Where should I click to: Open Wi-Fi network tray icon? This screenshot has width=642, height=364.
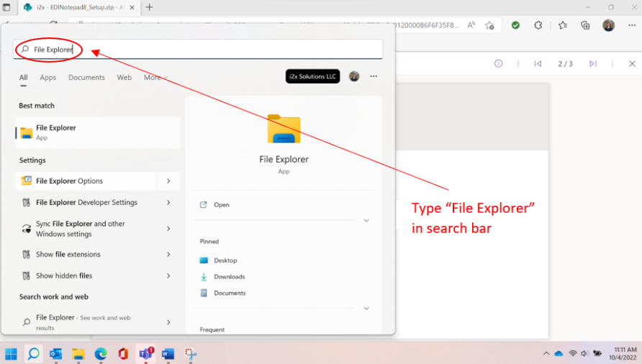[x=573, y=353]
